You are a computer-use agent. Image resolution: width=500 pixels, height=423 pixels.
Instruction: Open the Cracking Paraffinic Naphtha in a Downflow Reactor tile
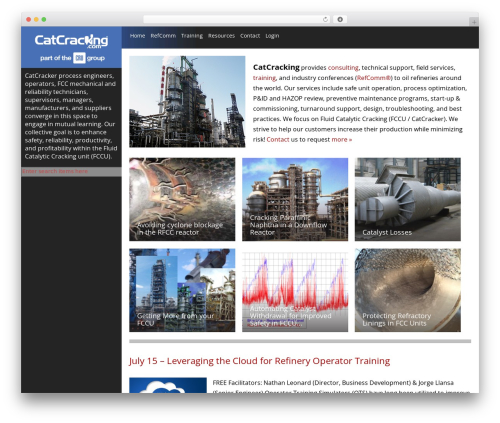[x=295, y=199]
